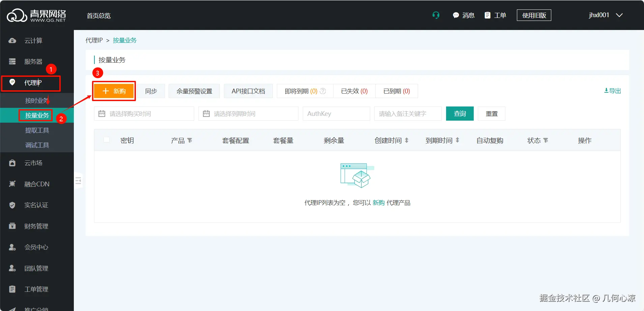Open 融合CDN from the sidebar
The height and width of the screenshot is (311, 644).
[x=36, y=184]
